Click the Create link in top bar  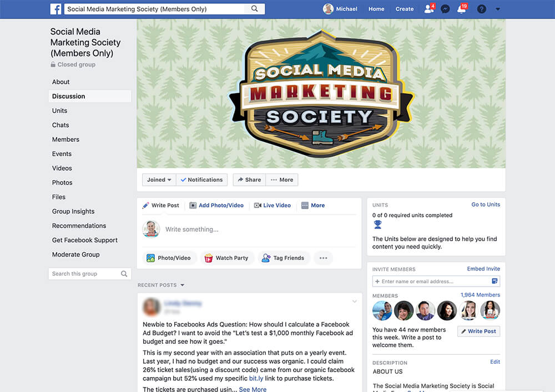(405, 9)
